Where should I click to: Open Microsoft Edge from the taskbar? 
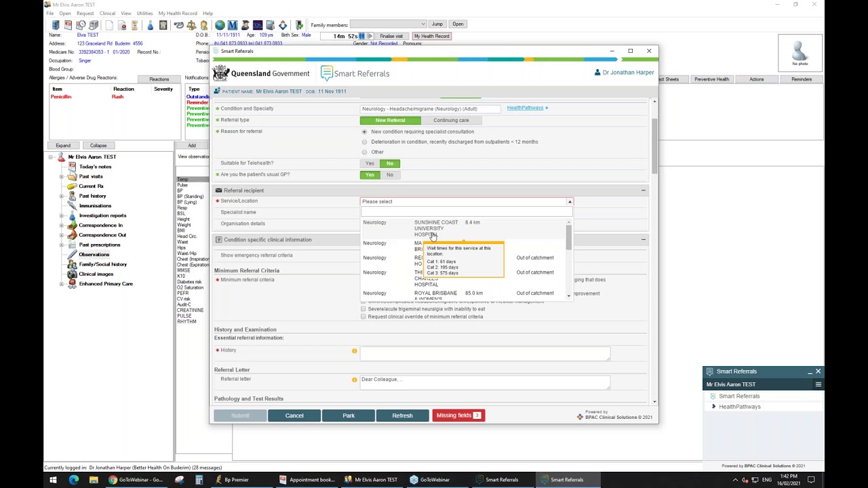(x=73, y=480)
